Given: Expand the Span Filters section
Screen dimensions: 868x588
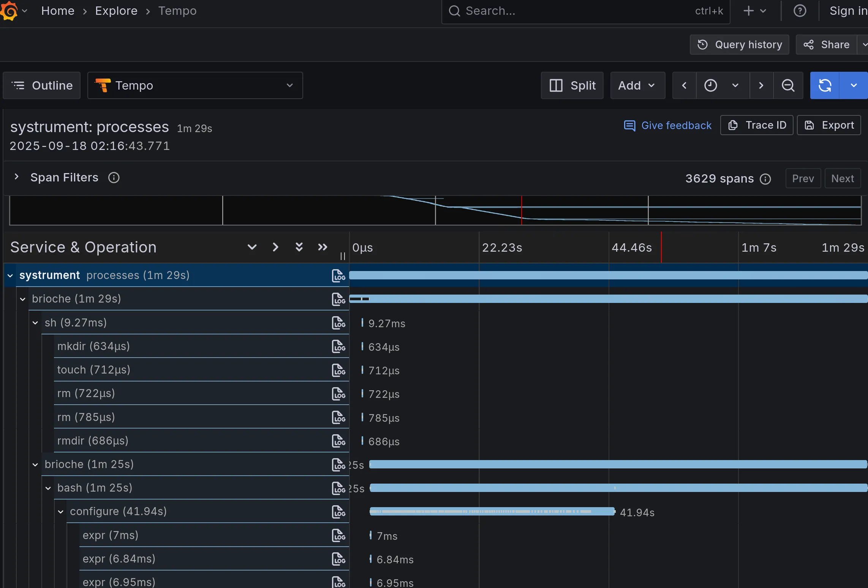Looking at the screenshot, I should pos(17,177).
